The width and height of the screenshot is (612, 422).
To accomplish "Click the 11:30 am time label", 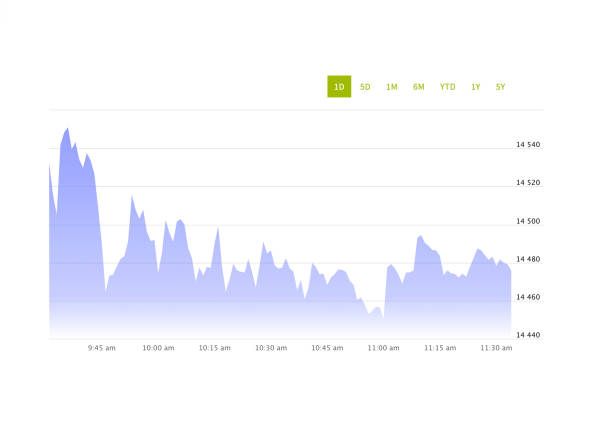I will pyautogui.click(x=496, y=348).
